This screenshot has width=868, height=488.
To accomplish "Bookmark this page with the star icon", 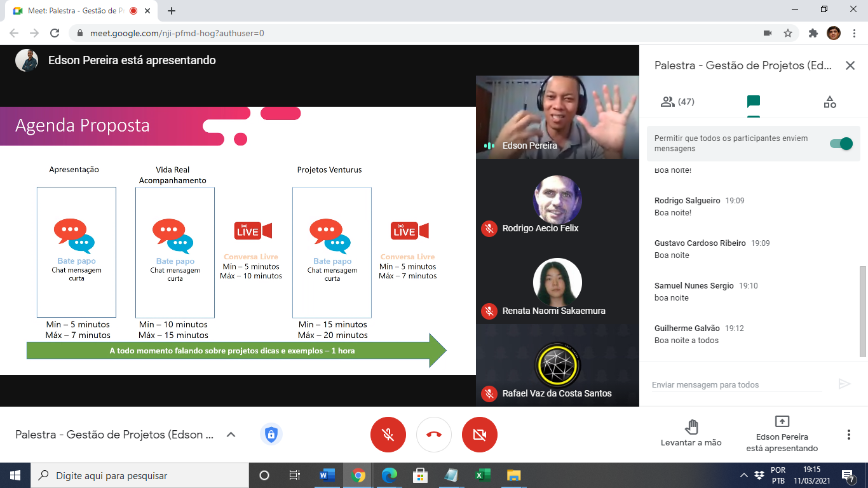I will pos(788,33).
